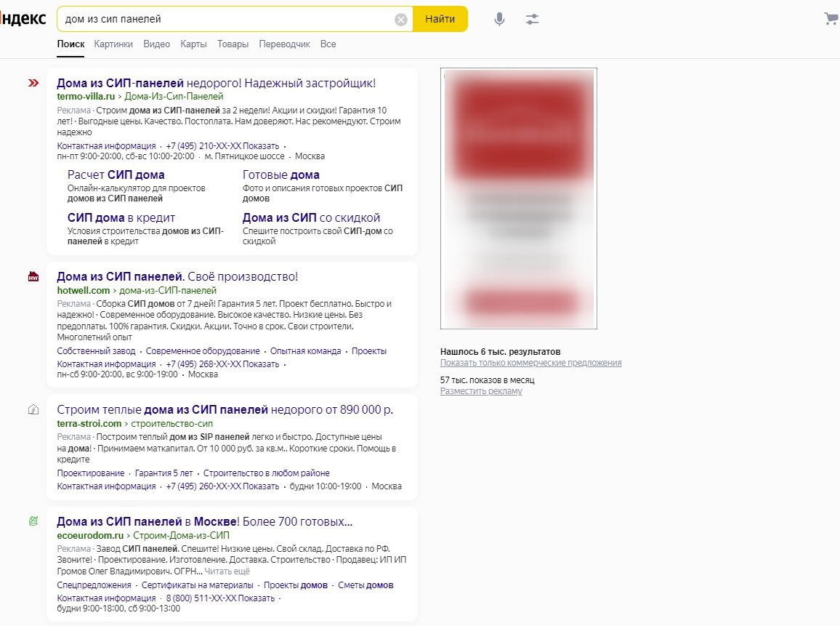Click the Найти search button
The image size is (840, 626).
pos(440,19)
